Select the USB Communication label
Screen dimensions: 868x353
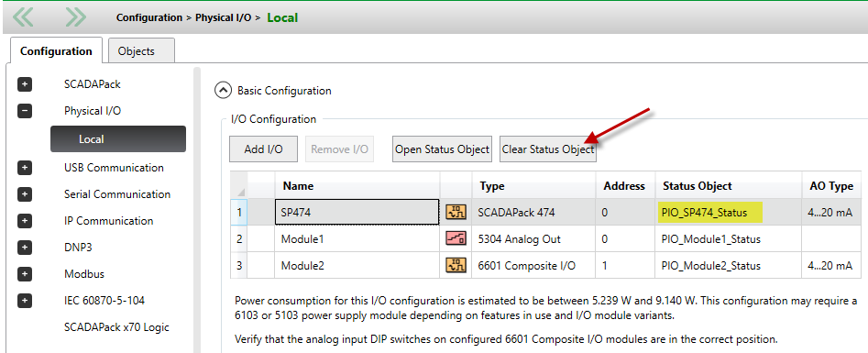[x=114, y=168]
